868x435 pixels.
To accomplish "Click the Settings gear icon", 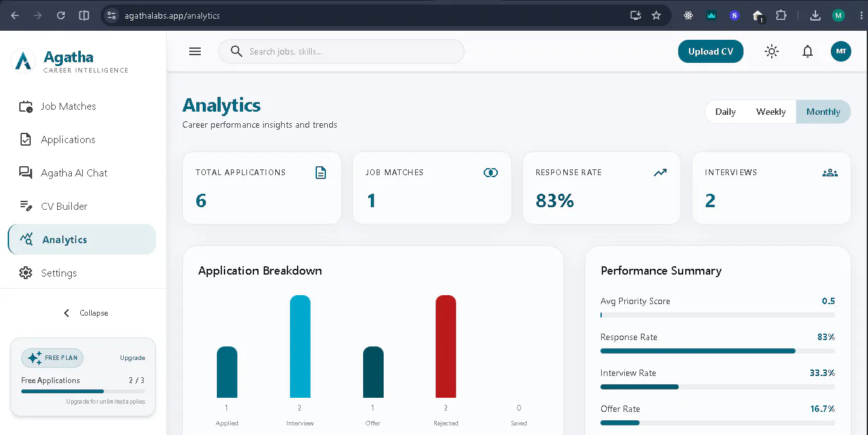I will pos(26,273).
